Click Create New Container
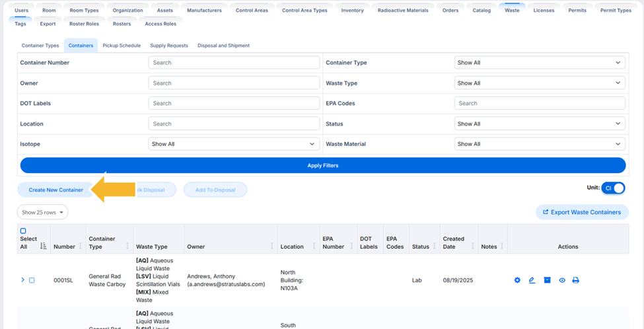Image resolution: width=644 pixels, height=329 pixels. [56, 190]
